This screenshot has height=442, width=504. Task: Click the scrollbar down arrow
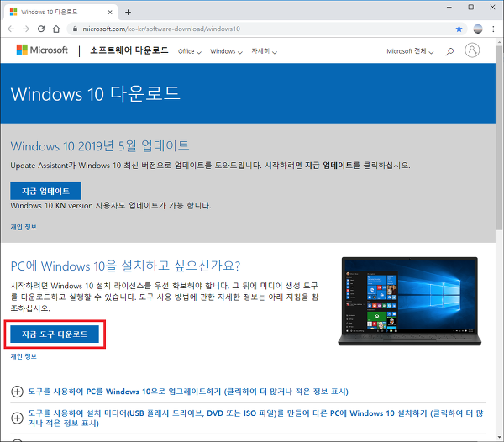coord(499,438)
